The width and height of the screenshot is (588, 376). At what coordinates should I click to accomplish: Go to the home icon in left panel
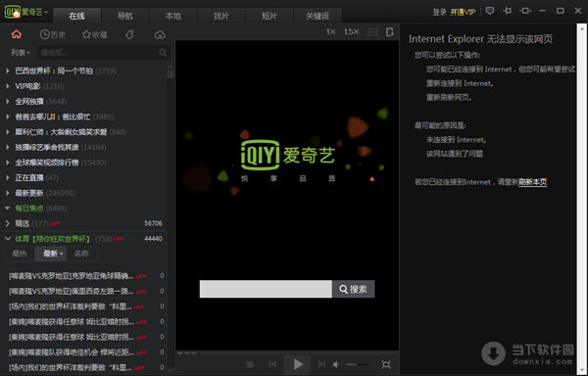tap(17, 34)
